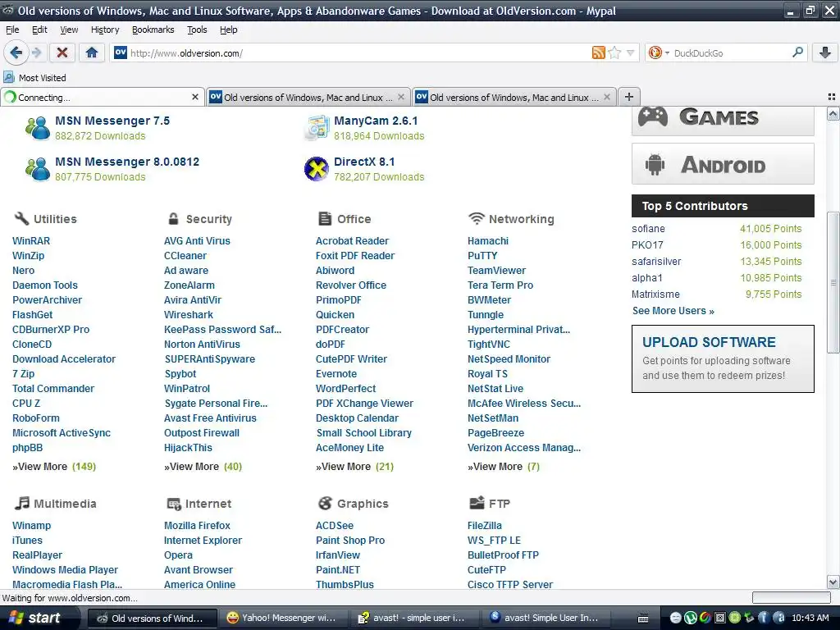Click the Most Visited bookmarks icon
The height and width of the screenshot is (630, 840).
point(8,77)
